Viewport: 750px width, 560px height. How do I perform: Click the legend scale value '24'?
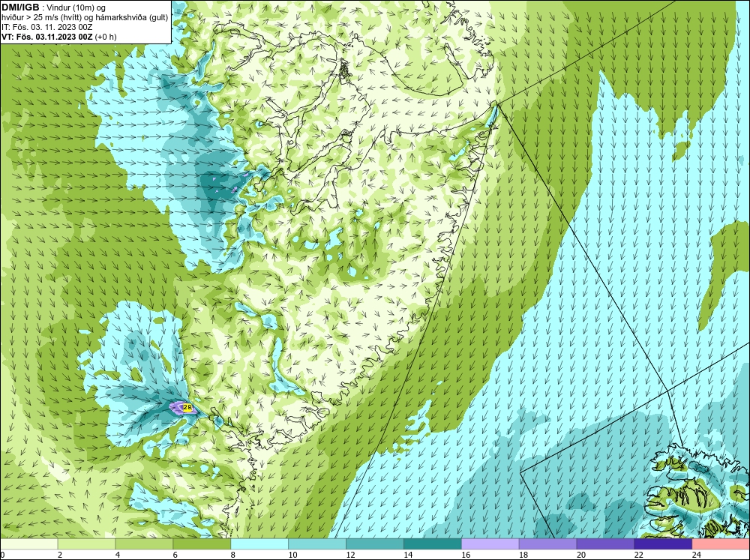click(697, 555)
